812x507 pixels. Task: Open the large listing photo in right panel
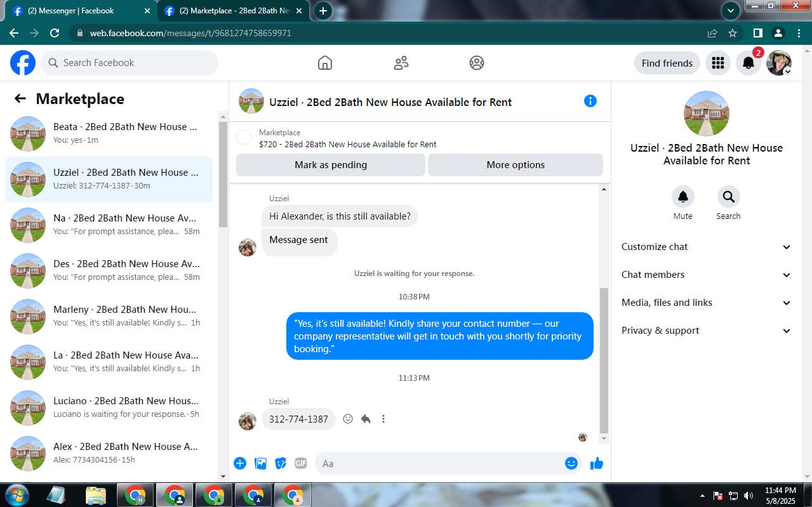point(707,114)
